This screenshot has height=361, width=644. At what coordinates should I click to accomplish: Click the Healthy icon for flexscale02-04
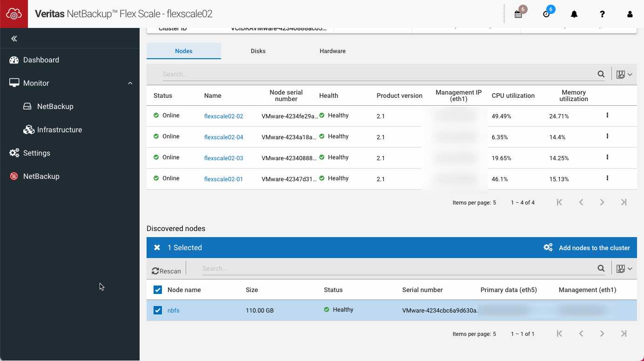click(322, 136)
